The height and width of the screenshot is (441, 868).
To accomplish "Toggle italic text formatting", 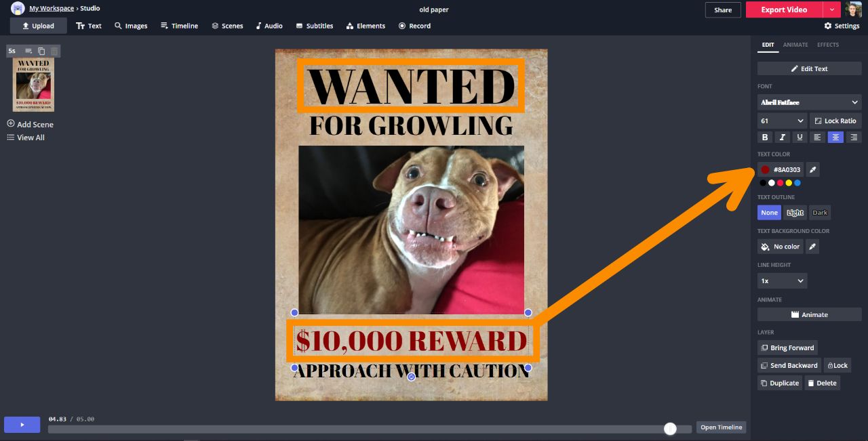I will [x=783, y=137].
